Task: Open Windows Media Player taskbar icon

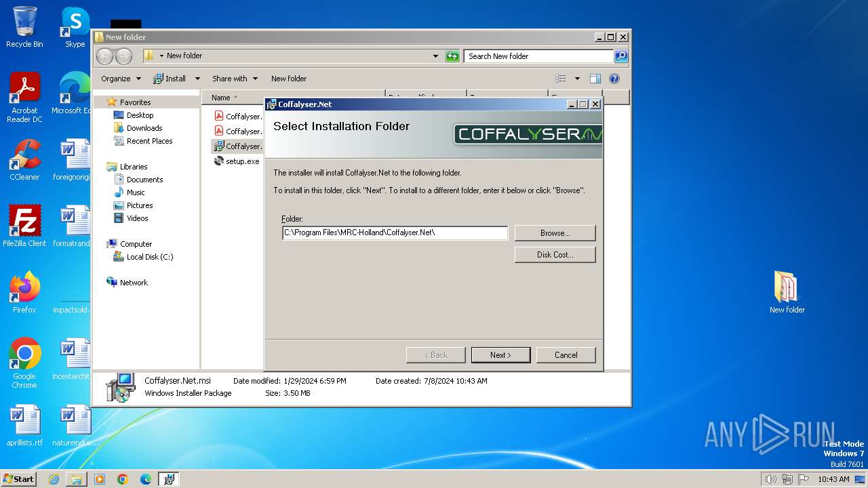Action: coord(100,479)
